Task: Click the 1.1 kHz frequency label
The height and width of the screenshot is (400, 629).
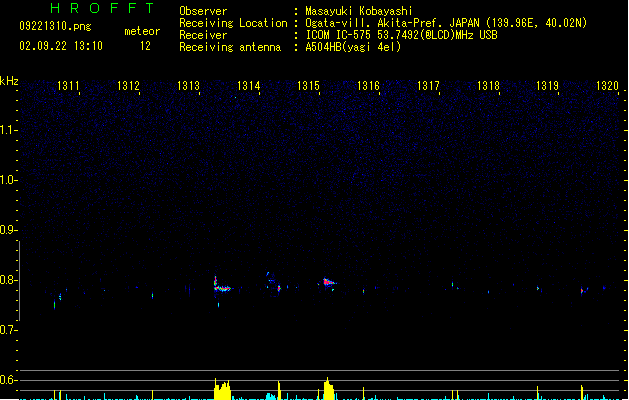Action: point(8,130)
